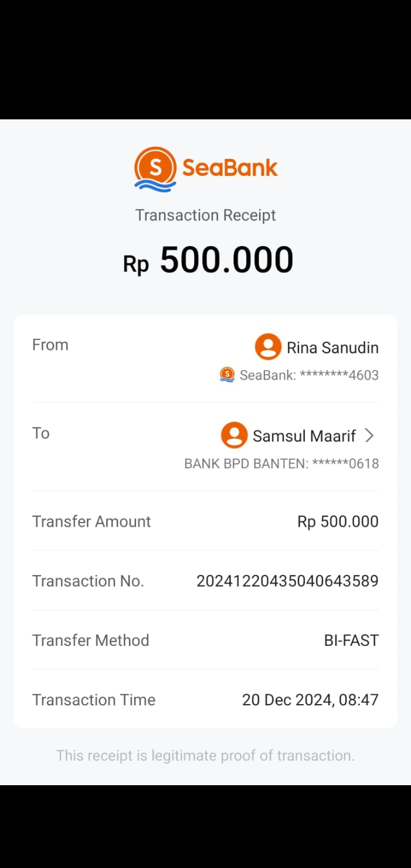
Task: Open recipient Samsul Maarif details
Action: (x=304, y=436)
